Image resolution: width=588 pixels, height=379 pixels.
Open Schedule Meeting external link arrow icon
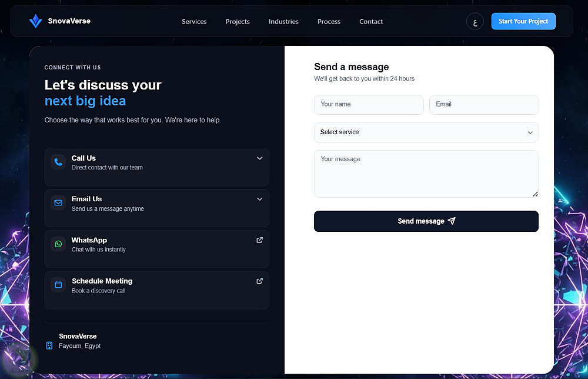[x=259, y=281]
